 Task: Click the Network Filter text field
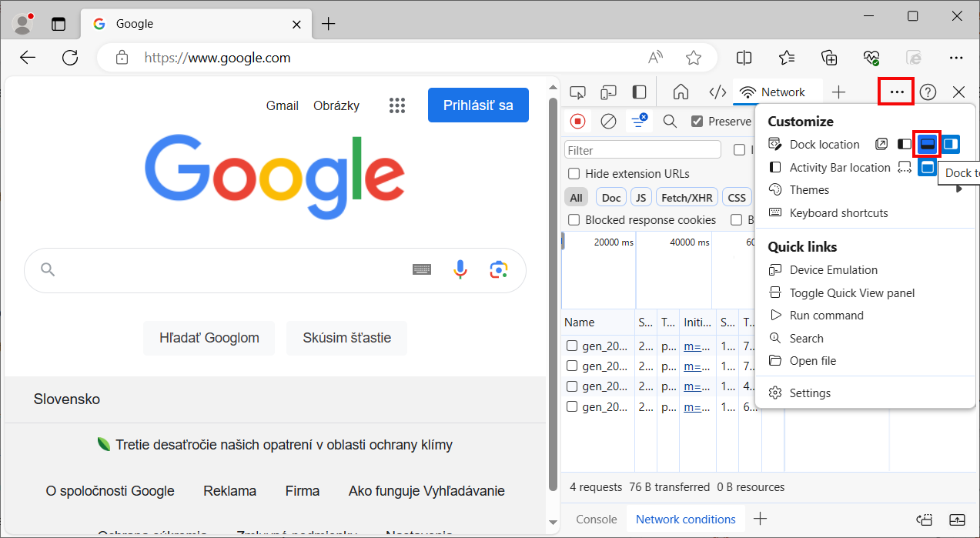click(643, 150)
